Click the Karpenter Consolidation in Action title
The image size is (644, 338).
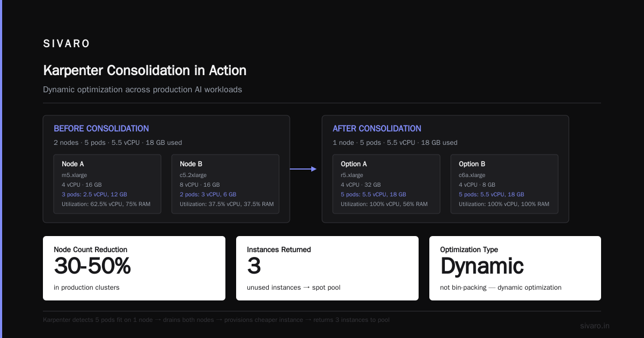(144, 70)
